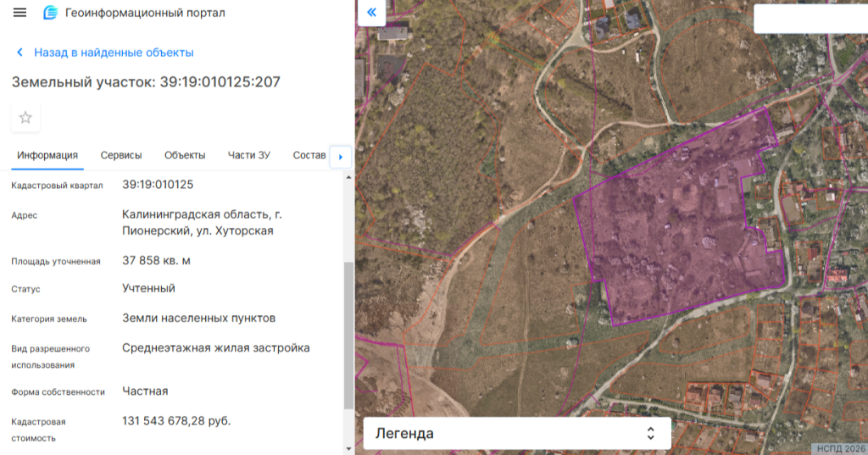The height and width of the screenshot is (455, 868).
Task: Select the Объекты tab
Action: (185, 155)
